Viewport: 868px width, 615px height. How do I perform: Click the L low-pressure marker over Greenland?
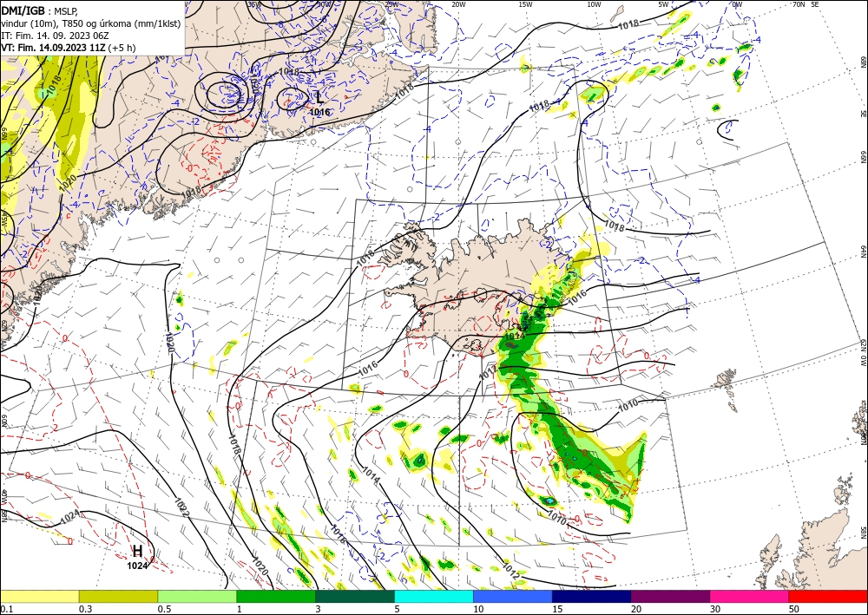[x=319, y=98]
